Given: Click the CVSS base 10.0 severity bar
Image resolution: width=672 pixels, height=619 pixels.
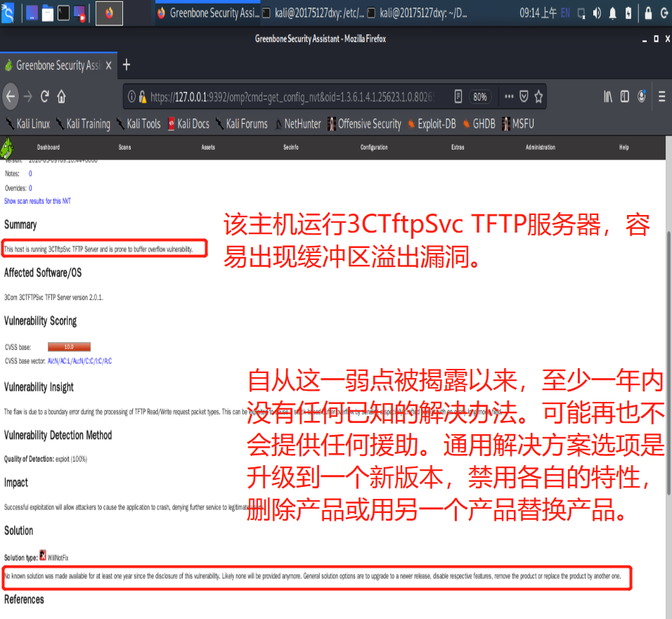Looking at the screenshot, I should pos(69,346).
